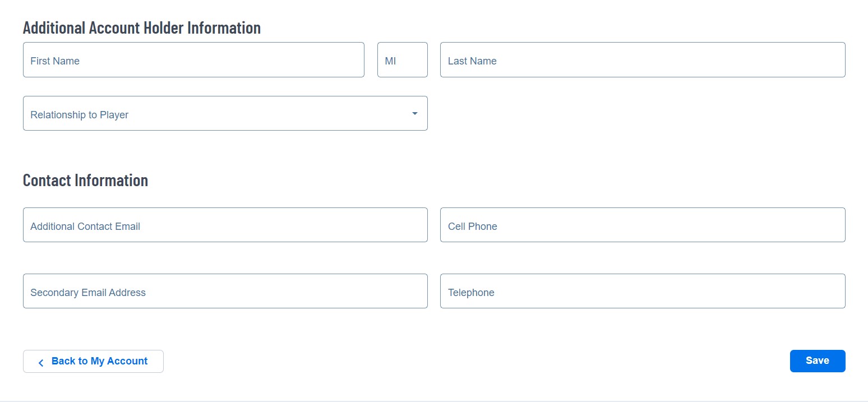The width and height of the screenshot is (868, 402).
Task: Click the Additional Account Holder Information heading
Action: click(141, 27)
